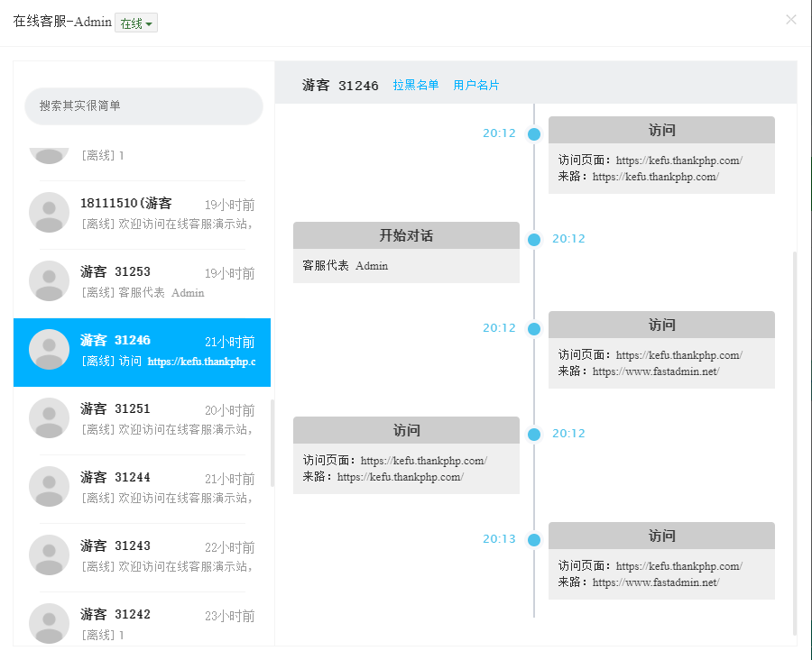Click avatar of 游客 31243
Screen dimensions: 812x660
(x=50, y=555)
